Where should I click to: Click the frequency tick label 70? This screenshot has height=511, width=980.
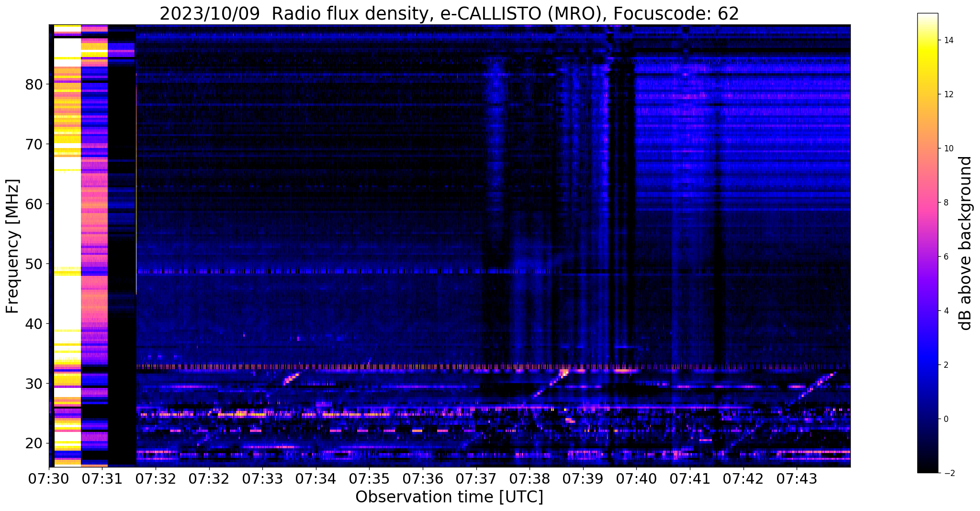(x=34, y=144)
